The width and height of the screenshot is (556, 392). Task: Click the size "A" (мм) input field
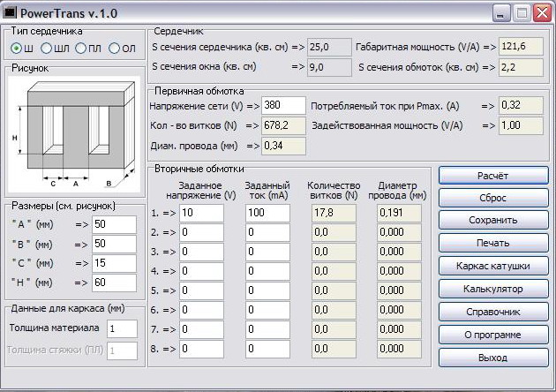(x=114, y=224)
